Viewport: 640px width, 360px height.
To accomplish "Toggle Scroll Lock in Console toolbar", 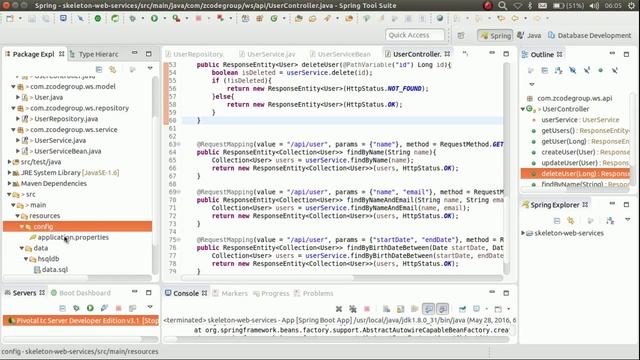I will click(x=400, y=309).
